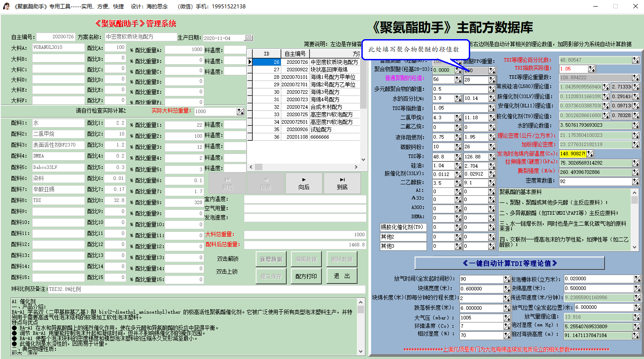Click scroll-down arrow of A1催化剂 notes box
The height and width of the screenshot is (359, 644).
pos(361,351)
